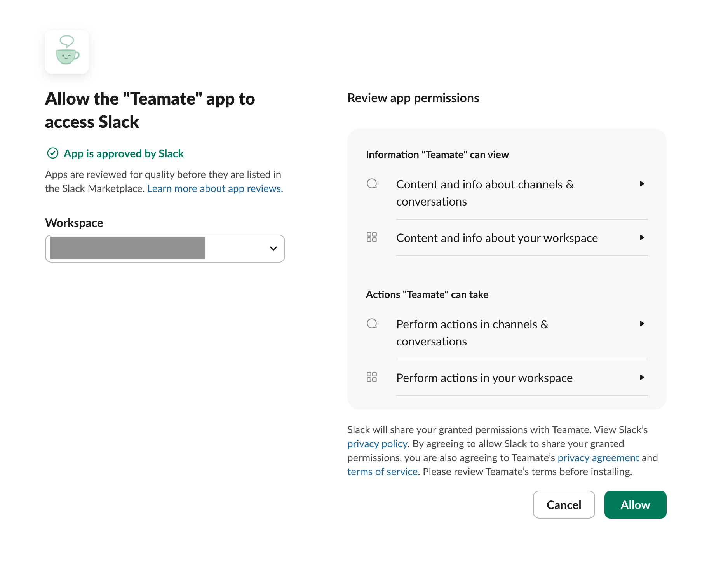Open Learn more about app reviews

[x=214, y=188]
